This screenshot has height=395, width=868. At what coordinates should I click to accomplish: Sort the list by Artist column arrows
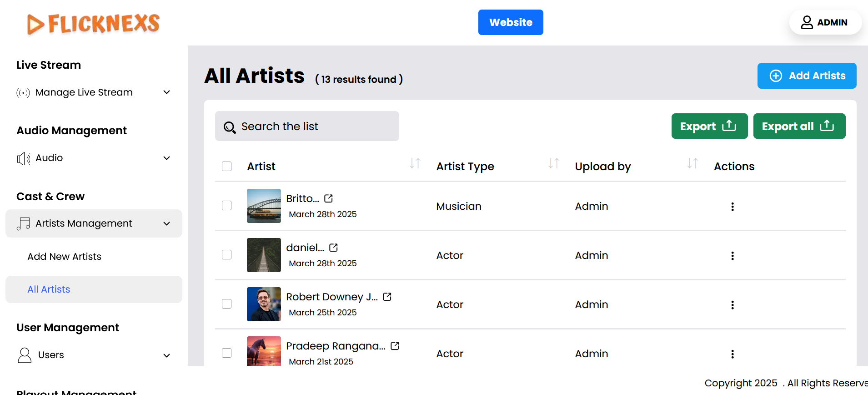coord(415,163)
